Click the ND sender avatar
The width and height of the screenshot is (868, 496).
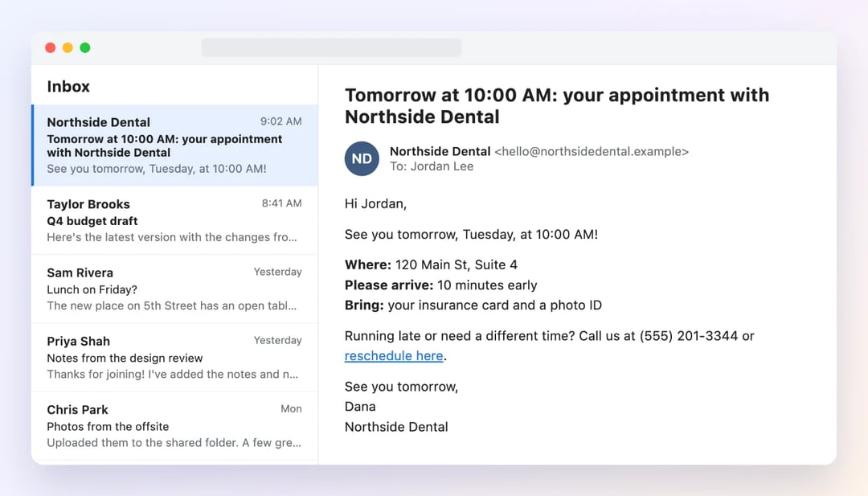[x=362, y=159]
